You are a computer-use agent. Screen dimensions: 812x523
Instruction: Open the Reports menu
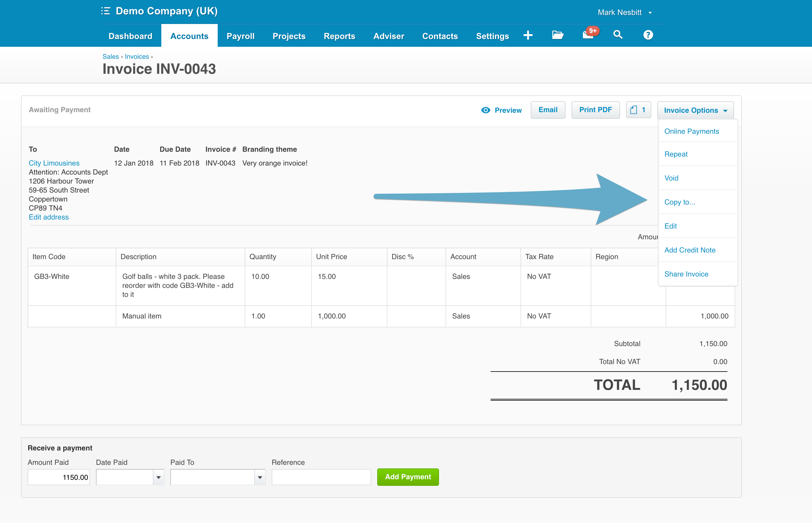(x=339, y=36)
